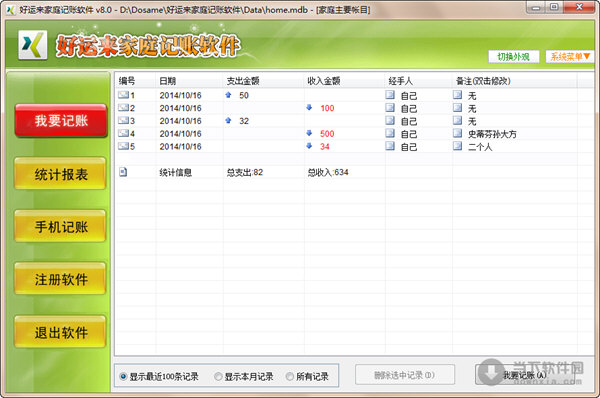This screenshot has width=600, height=398.
Task: Click the 删除选中记录 (D) button
Action: click(405, 375)
